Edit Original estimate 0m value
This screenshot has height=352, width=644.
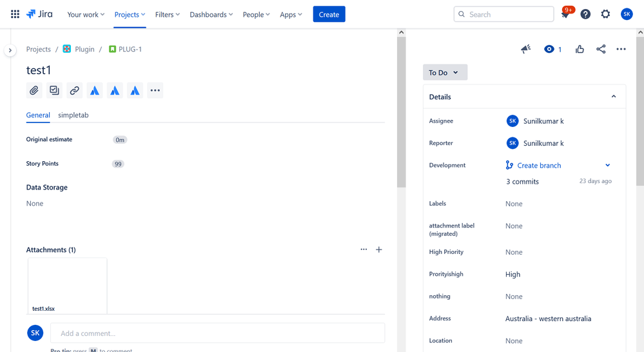click(x=120, y=140)
